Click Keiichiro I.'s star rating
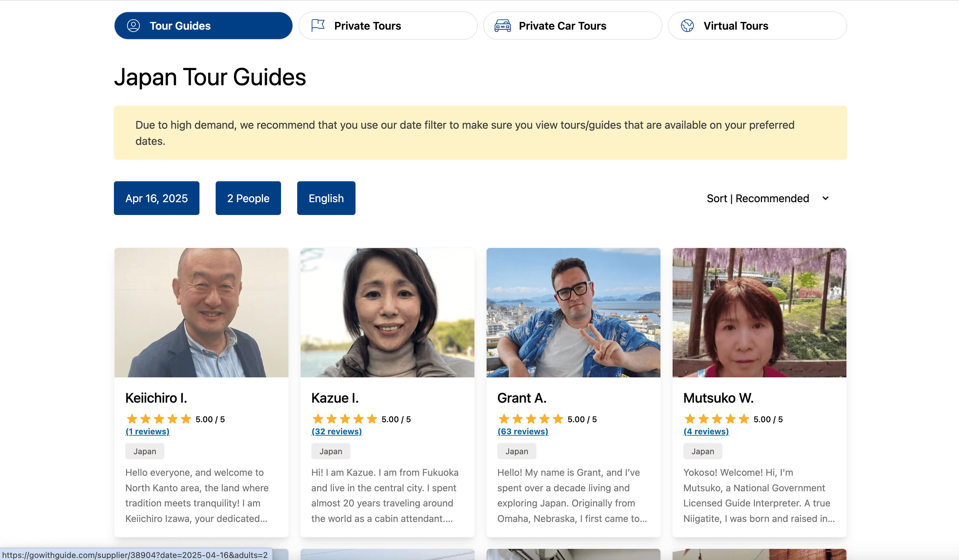 tap(159, 419)
